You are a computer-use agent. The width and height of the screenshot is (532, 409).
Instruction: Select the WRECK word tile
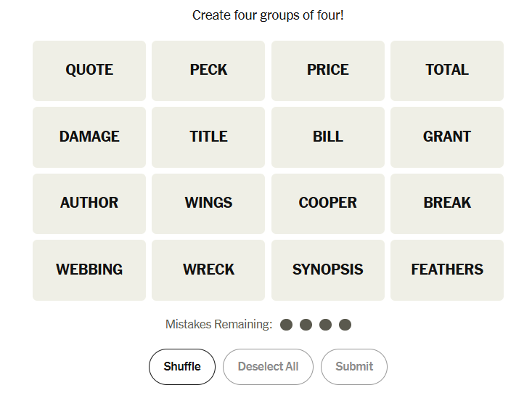tap(208, 270)
